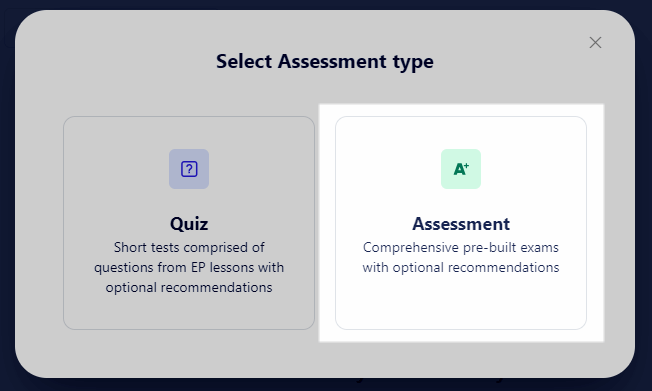Close the Select Assessment type dialog
This screenshot has width=652, height=391.
(595, 42)
